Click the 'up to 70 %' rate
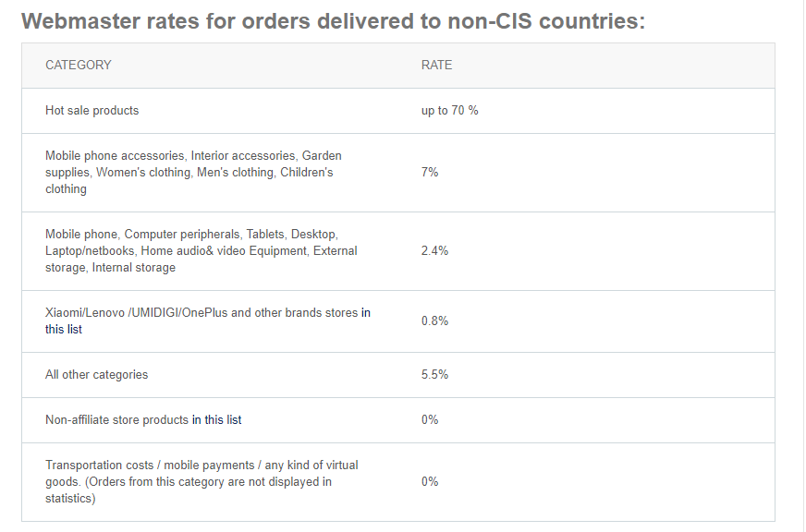 pyautogui.click(x=450, y=111)
